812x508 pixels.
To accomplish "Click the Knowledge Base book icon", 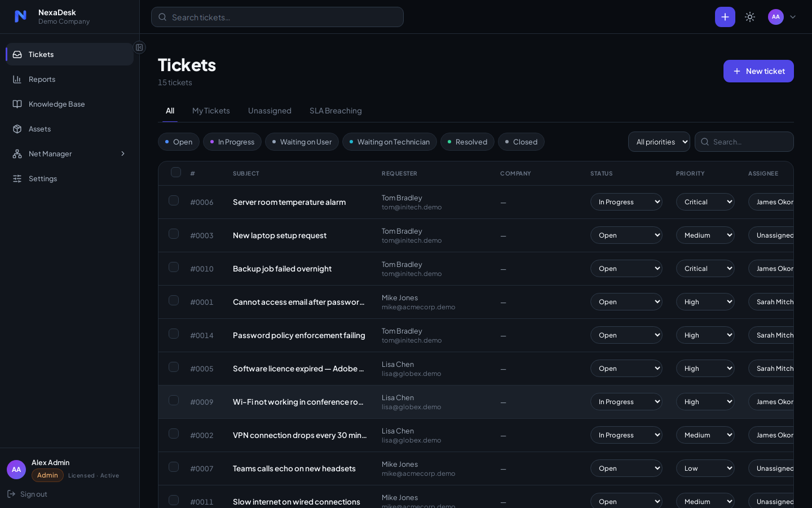I will tap(17, 104).
